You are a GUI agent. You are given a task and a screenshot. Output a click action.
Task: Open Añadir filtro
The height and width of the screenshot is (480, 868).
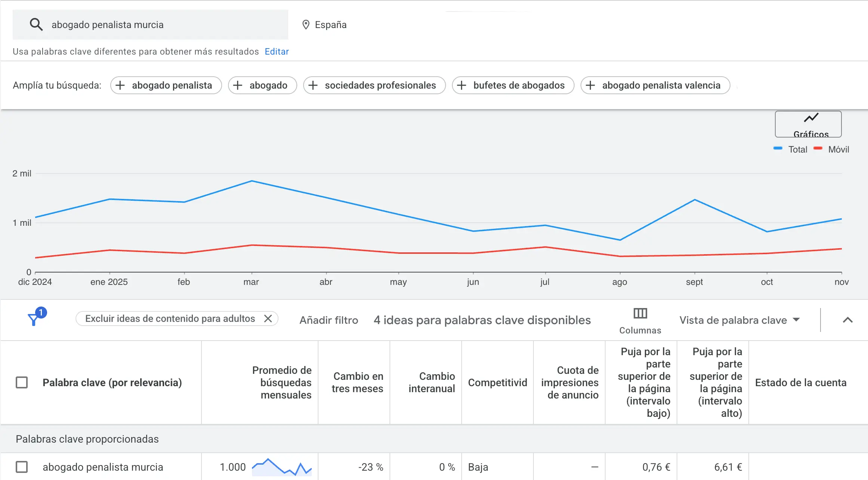(x=329, y=320)
